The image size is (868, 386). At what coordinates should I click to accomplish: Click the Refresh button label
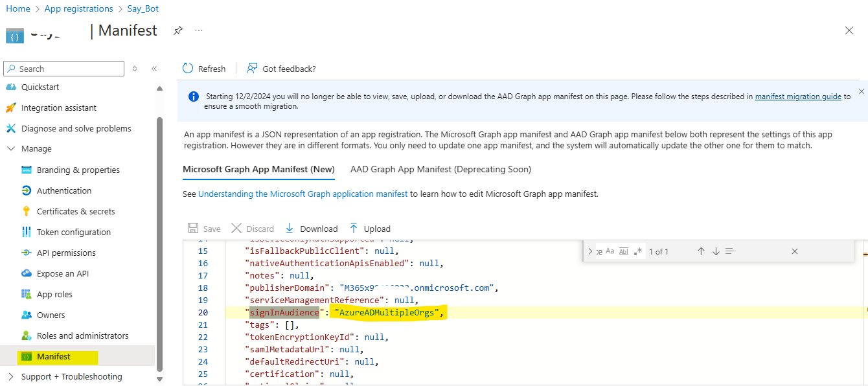tap(212, 69)
